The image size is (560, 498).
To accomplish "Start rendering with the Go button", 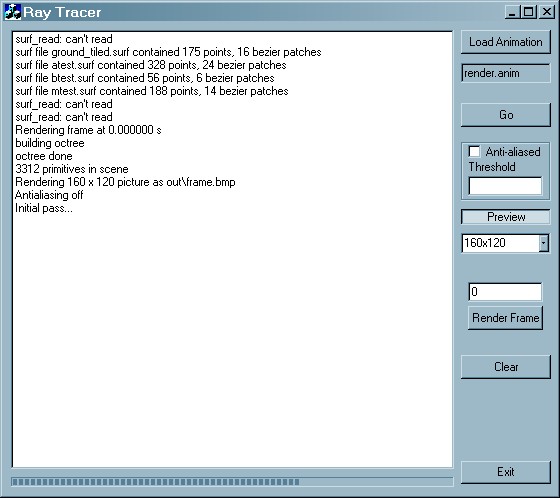I will 505,115.
